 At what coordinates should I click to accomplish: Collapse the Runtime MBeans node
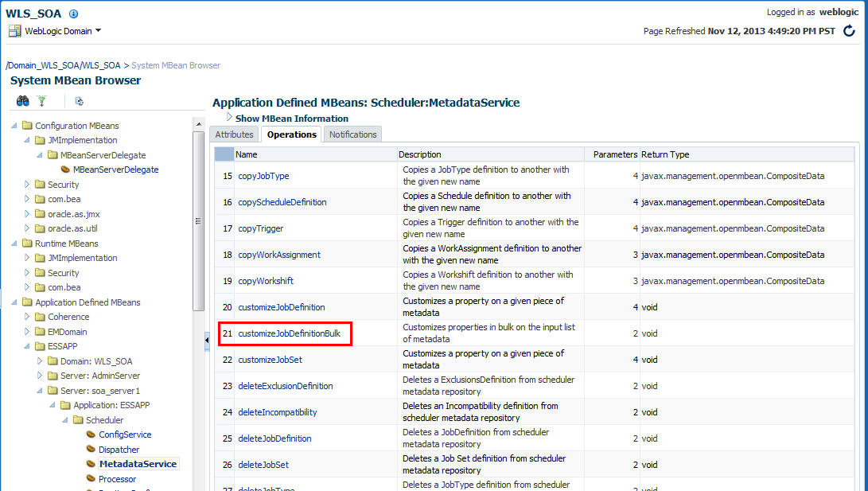pos(14,244)
